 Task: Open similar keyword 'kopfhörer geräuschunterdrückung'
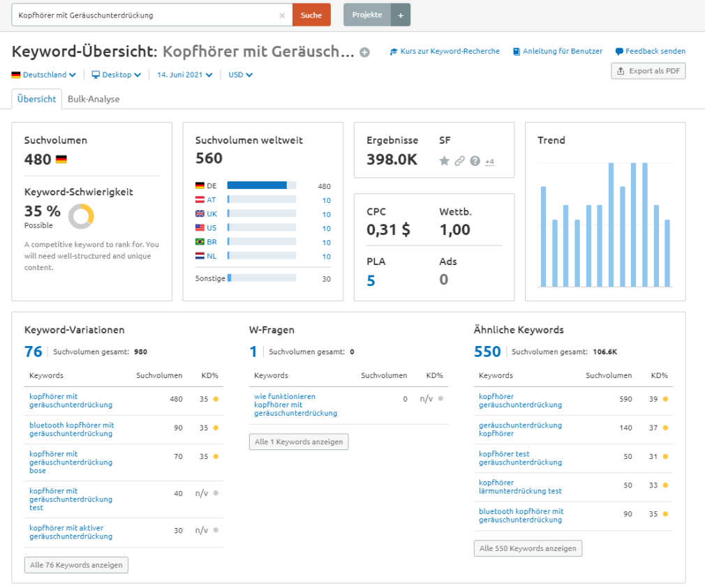coord(520,400)
